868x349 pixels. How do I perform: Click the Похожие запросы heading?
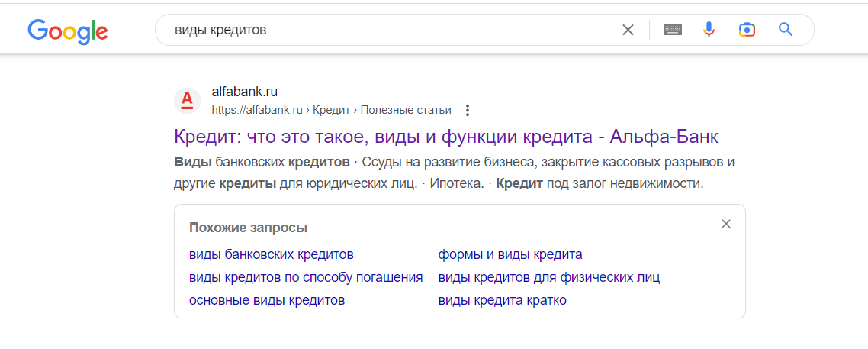click(248, 228)
